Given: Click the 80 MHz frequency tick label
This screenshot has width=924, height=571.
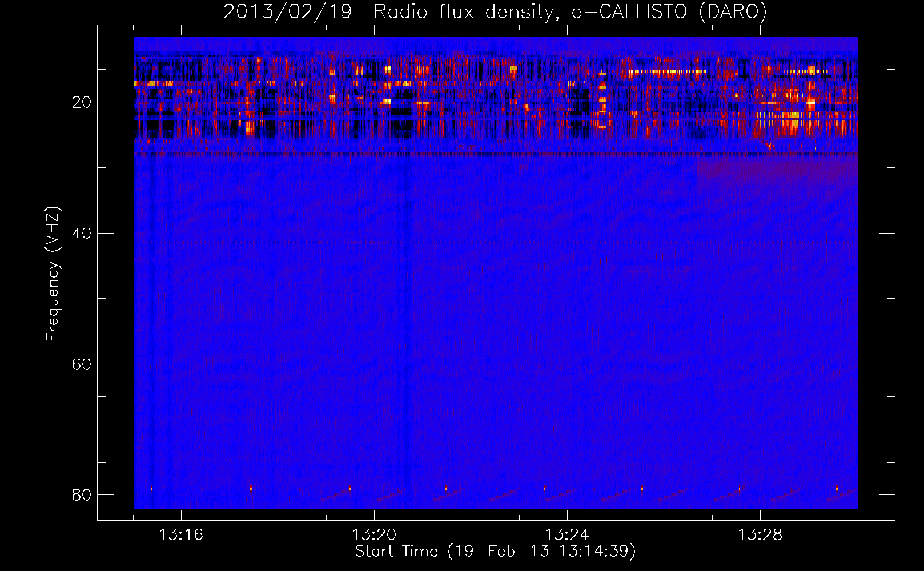Looking at the screenshot, I should pos(82,494).
